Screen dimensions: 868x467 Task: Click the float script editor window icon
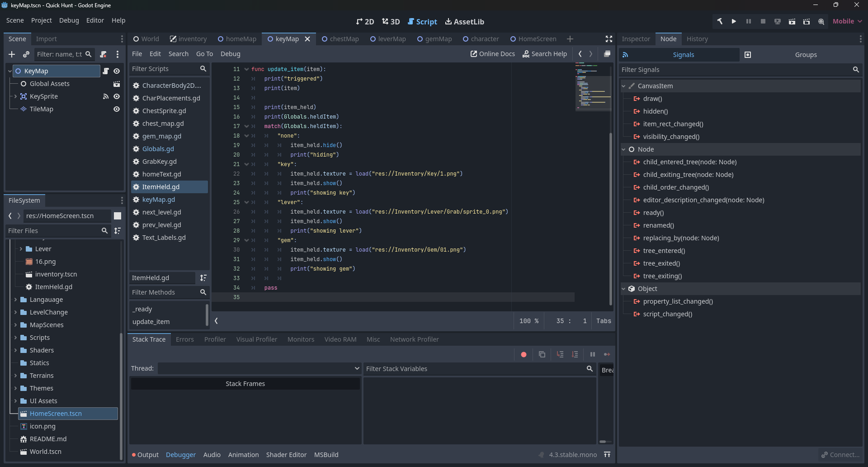607,54
